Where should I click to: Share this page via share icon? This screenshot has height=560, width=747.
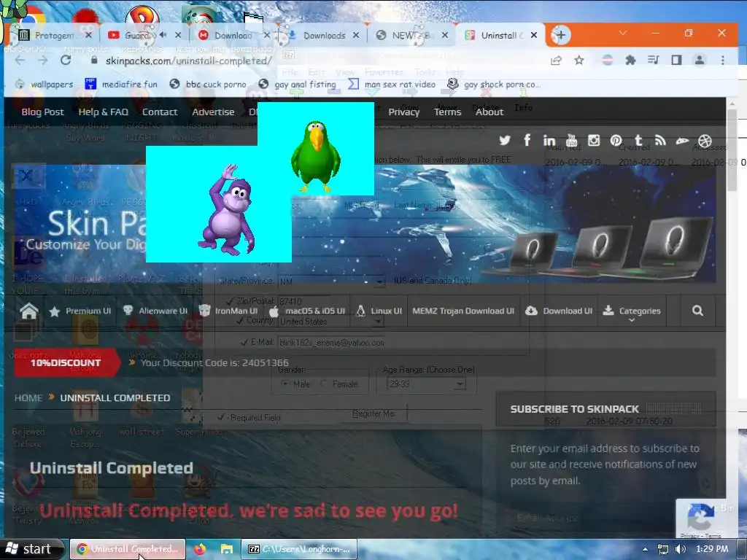(555, 61)
